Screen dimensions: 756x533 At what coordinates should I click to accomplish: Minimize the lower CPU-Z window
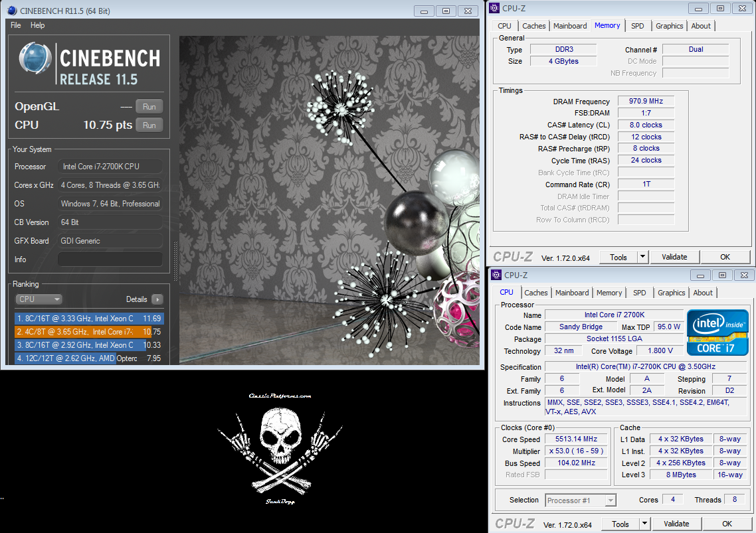(x=700, y=275)
